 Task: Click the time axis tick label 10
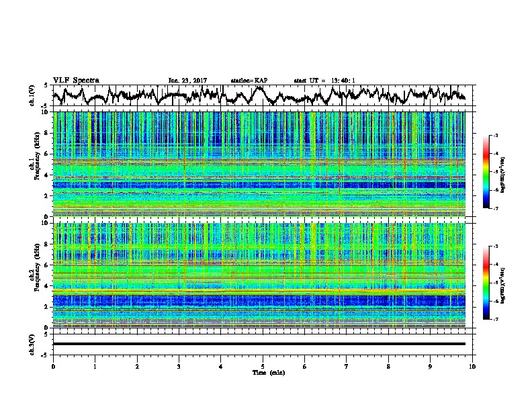tap(472, 367)
